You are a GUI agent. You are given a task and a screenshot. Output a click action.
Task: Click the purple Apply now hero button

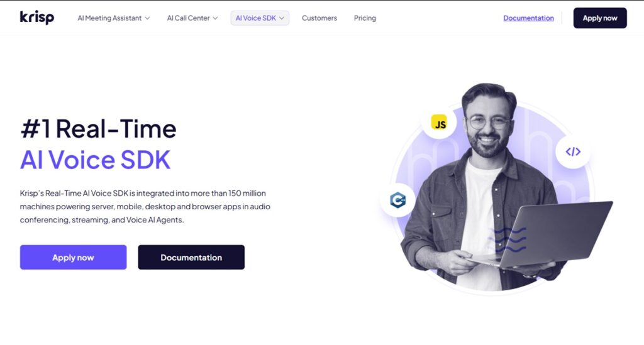(x=73, y=257)
